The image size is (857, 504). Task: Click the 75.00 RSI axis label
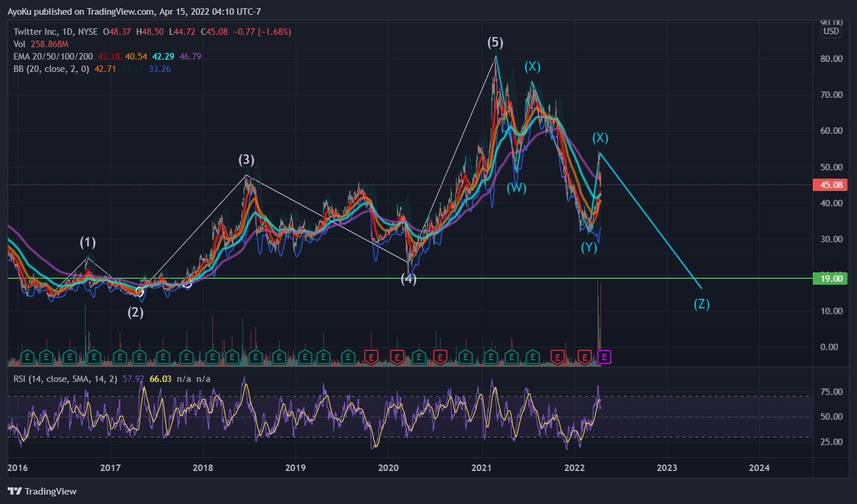[x=832, y=392]
